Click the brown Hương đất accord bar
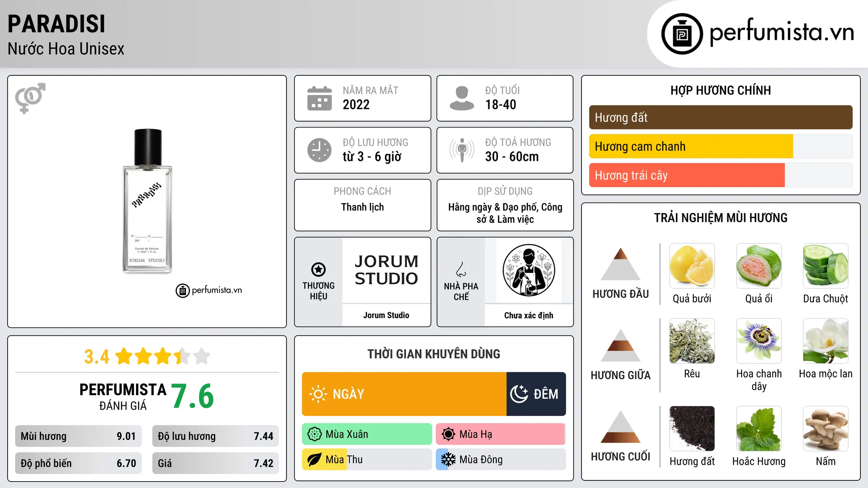Image resolution: width=868 pixels, height=488 pixels. point(721,117)
